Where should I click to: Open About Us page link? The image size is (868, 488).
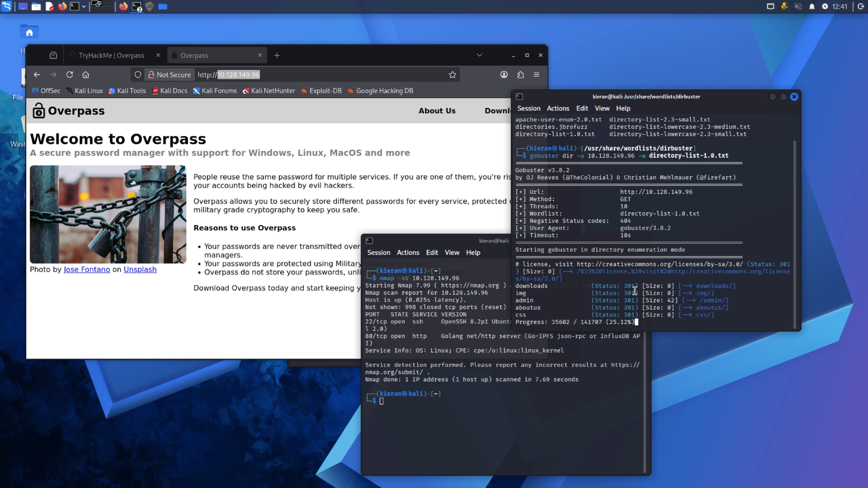pos(437,111)
